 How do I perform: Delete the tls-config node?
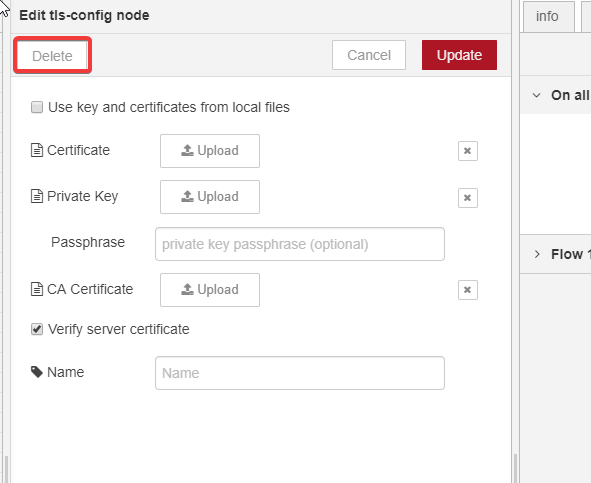pyautogui.click(x=52, y=55)
